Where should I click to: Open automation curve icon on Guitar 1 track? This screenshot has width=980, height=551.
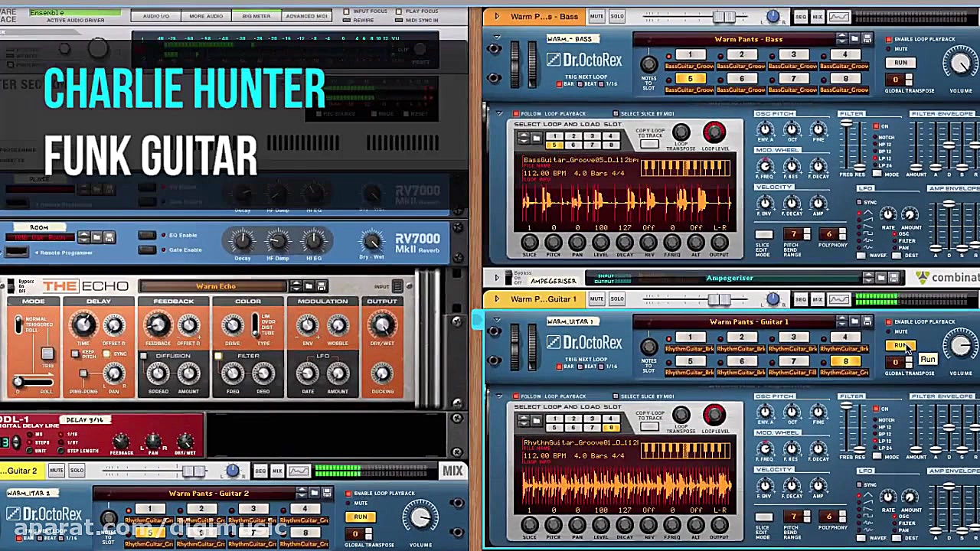click(839, 299)
